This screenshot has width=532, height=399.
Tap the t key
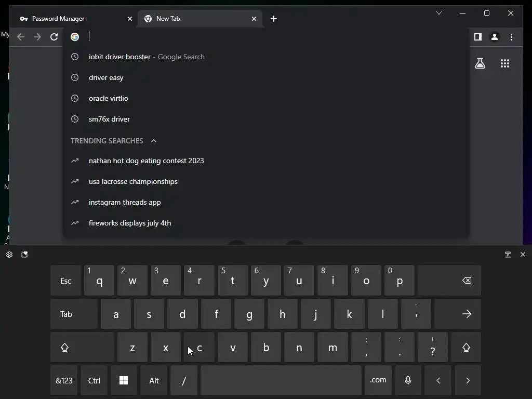tap(232, 281)
